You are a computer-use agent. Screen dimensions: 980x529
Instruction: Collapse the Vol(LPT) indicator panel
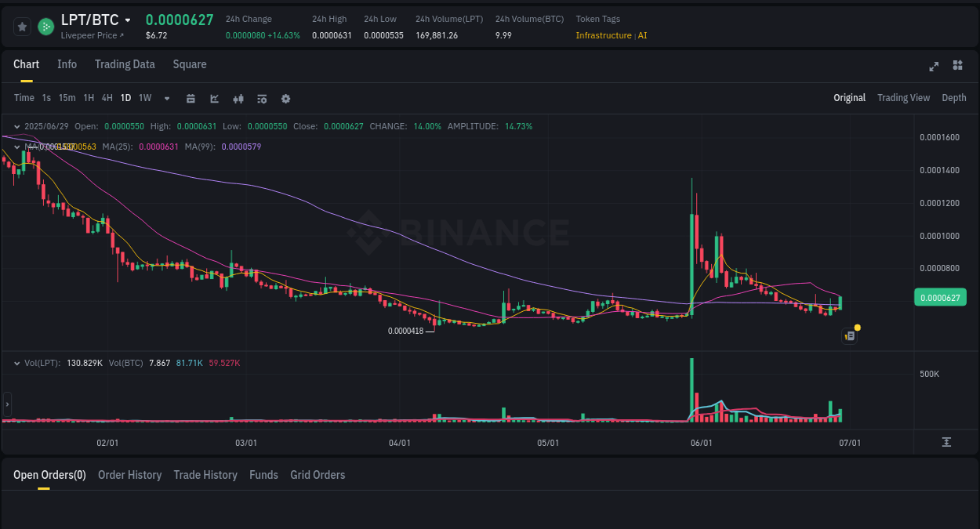click(x=16, y=363)
